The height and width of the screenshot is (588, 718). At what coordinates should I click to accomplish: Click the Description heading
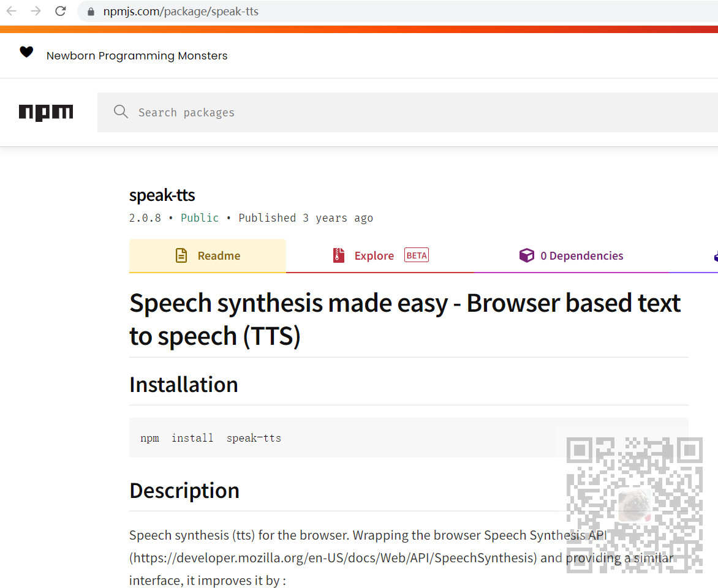[x=184, y=491]
